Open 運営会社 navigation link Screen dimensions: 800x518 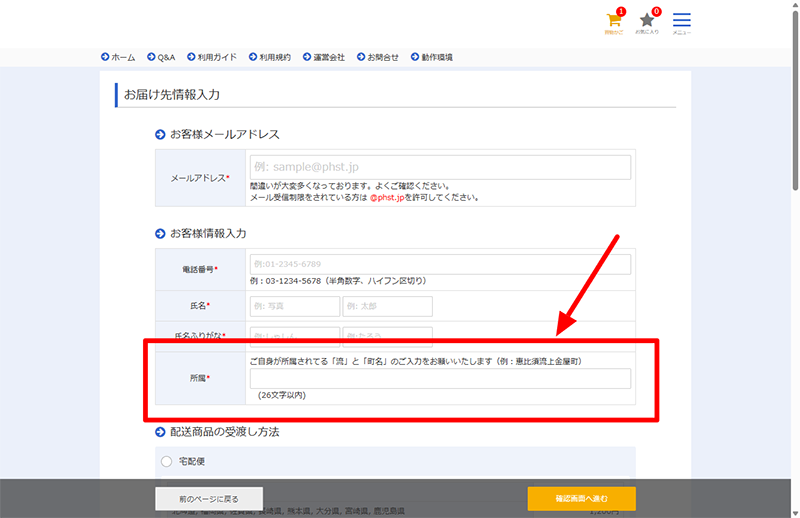tap(323, 57)
